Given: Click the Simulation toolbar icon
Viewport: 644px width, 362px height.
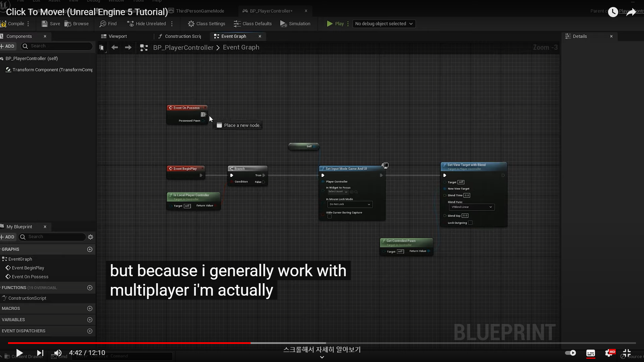Looking at the screenshot, I should [283, 24].
